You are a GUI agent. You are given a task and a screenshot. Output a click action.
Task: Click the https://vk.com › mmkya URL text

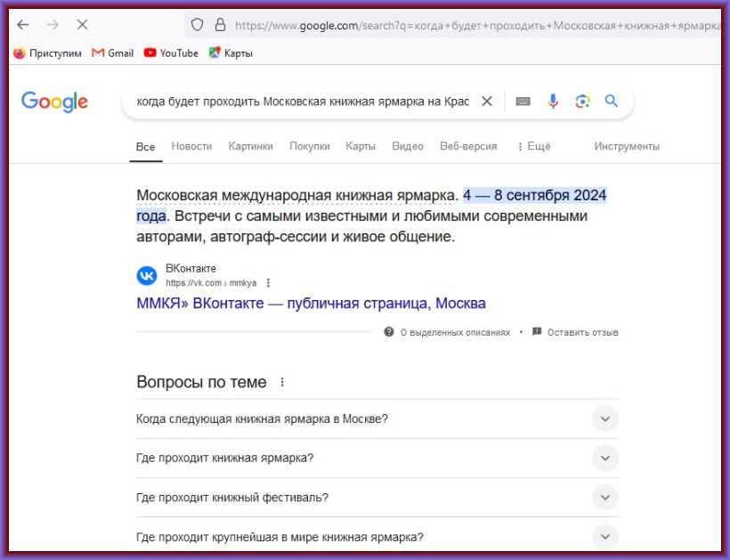coord(211,283)
